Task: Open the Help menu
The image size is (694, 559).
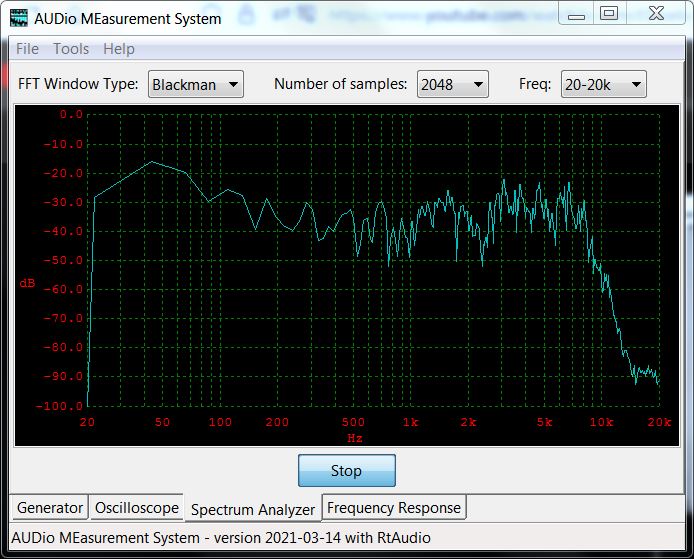Action: pyautogui.click(x=119, y=49)
